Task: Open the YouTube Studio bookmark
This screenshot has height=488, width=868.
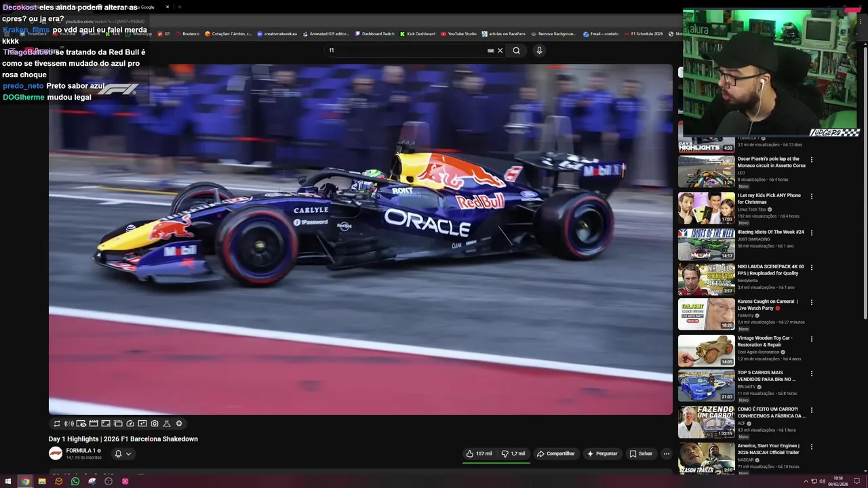Action: coord(459,34)
